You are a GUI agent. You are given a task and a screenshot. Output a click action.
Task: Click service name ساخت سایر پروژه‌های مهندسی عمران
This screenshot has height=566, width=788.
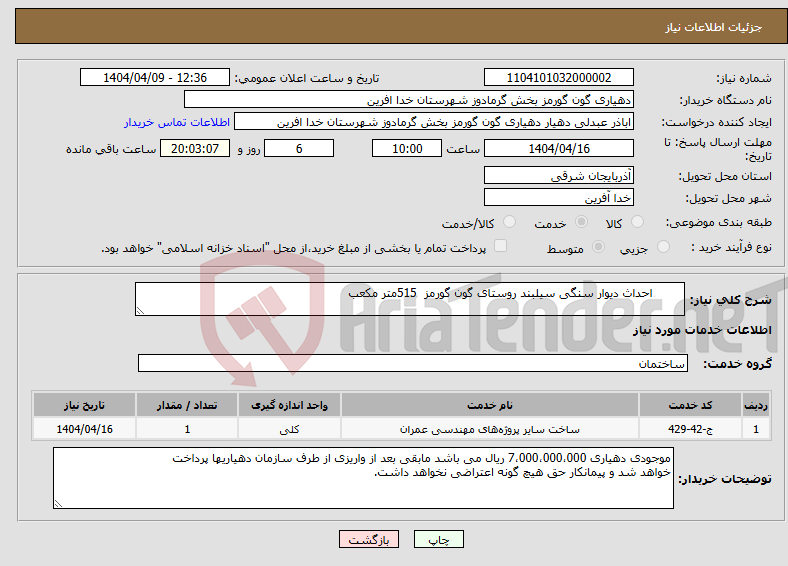coord(490,429)
